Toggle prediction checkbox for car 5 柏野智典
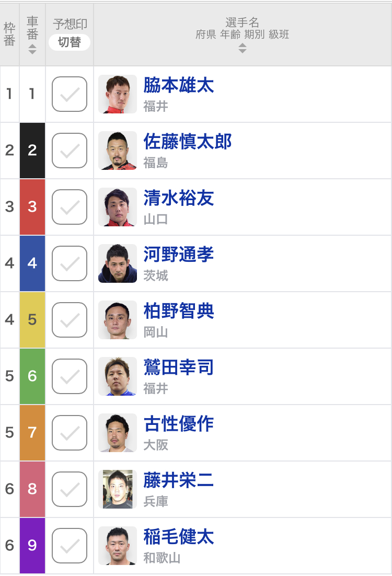This screenshot has width=392, height=576. point(70,320)
